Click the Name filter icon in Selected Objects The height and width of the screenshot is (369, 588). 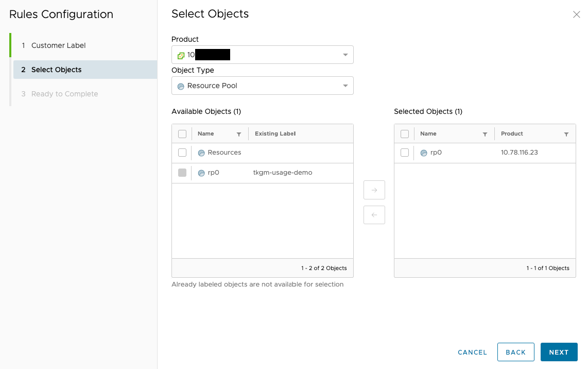pos(485,134)
